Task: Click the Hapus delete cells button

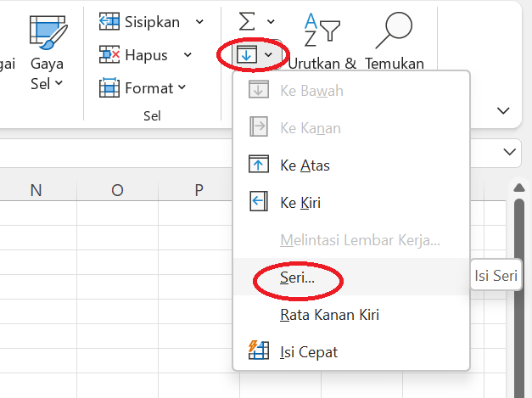Action: click(x=136, y=55)
